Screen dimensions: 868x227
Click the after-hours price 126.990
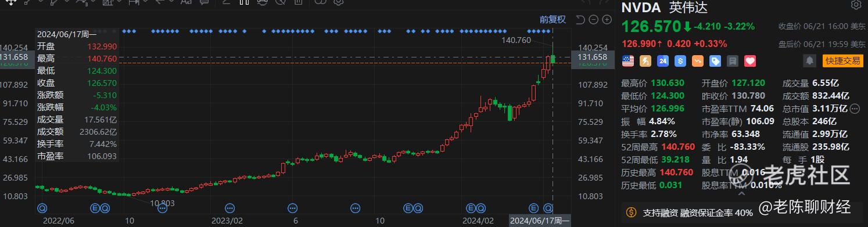click(x=638, y=44)
